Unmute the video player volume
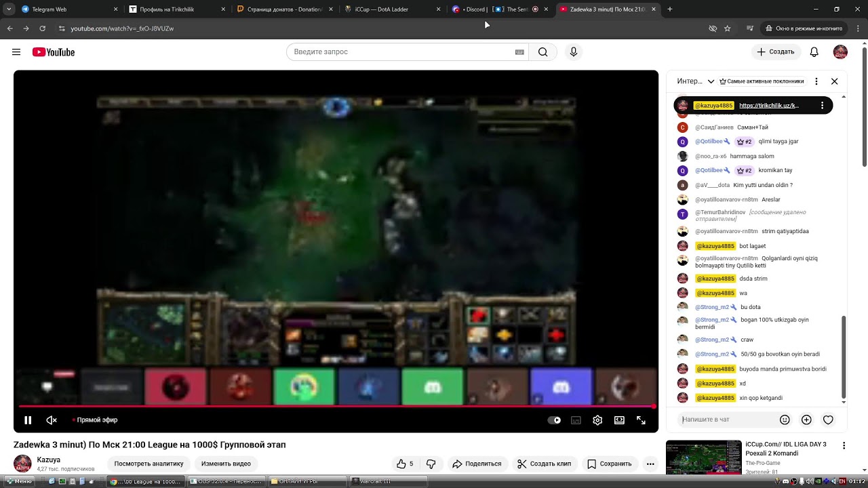 pyautogui.click(x=52, y=420)
